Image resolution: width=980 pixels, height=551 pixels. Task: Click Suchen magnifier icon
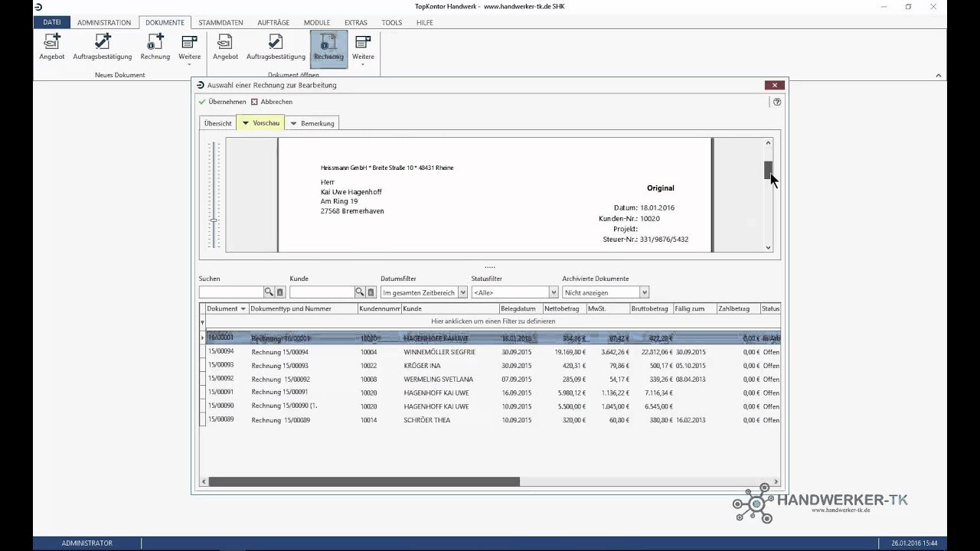(x=269, y=292)
